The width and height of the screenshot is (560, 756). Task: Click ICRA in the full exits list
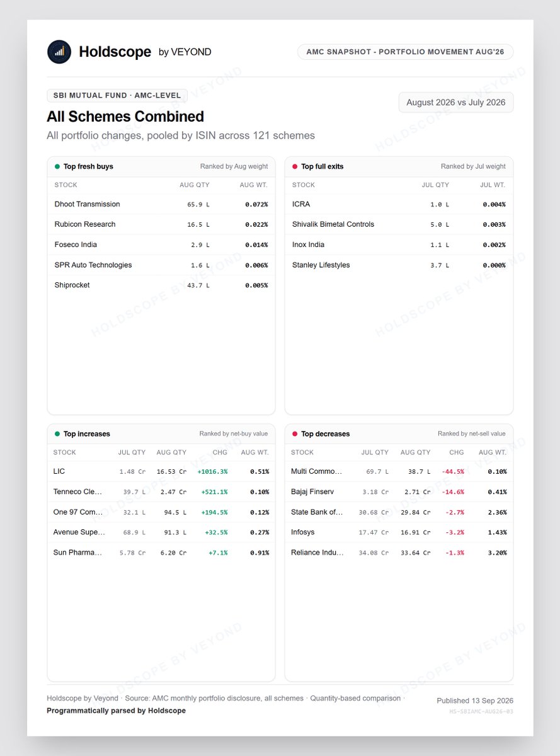[399, 204]
